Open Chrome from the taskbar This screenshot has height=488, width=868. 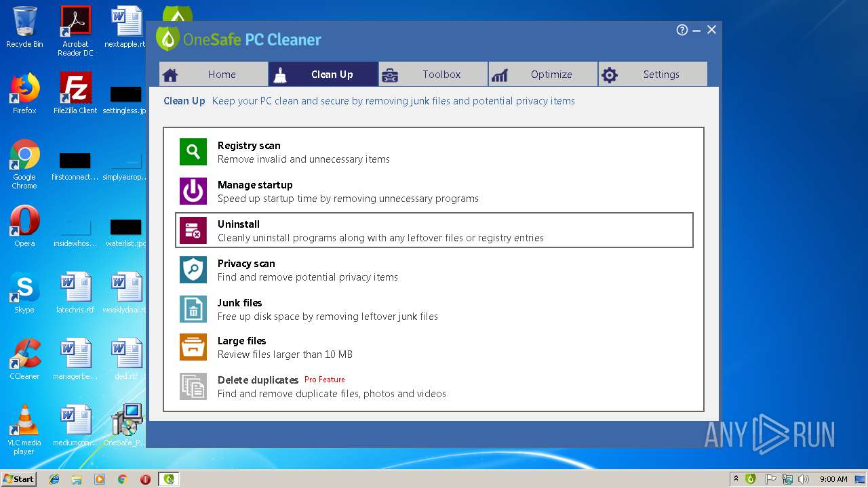coord(122,479)
